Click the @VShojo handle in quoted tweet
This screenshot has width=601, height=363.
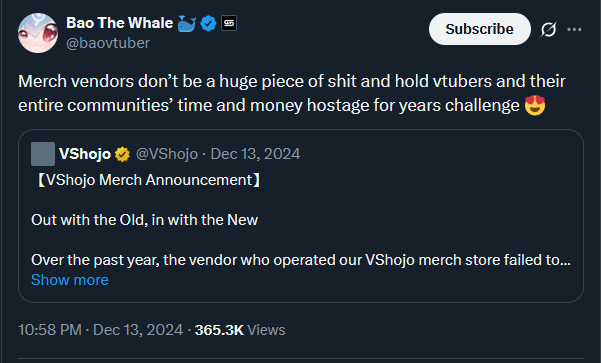click(x=167, y=154)
